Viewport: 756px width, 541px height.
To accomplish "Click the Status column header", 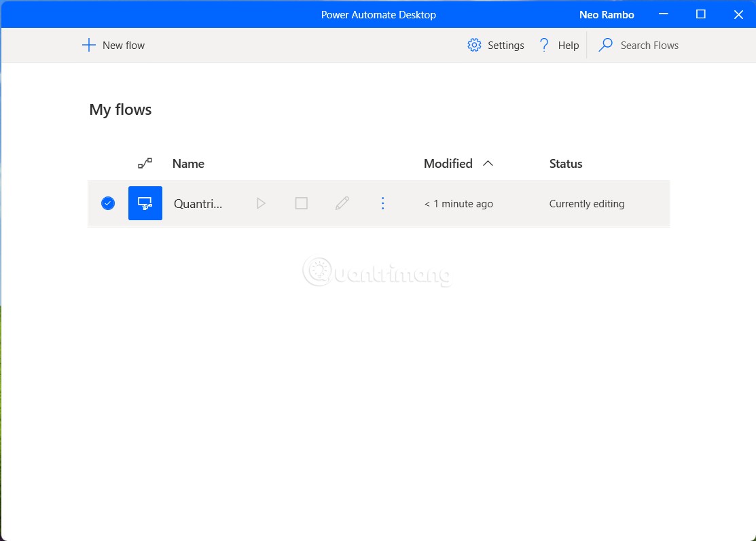I will coord(566,164).
